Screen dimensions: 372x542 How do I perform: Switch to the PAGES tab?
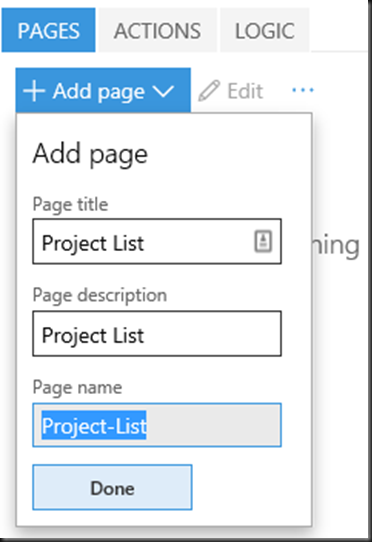48,30
